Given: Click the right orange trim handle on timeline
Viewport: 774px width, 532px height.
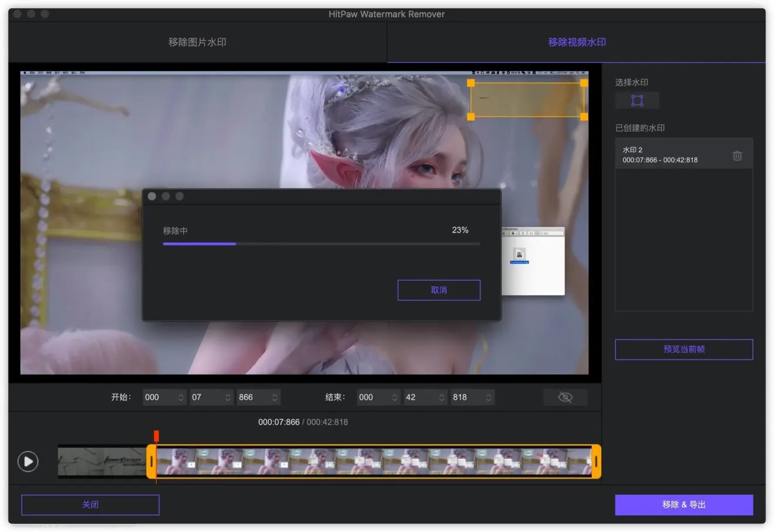Looking at the screenshot, I should pos(596,462).
